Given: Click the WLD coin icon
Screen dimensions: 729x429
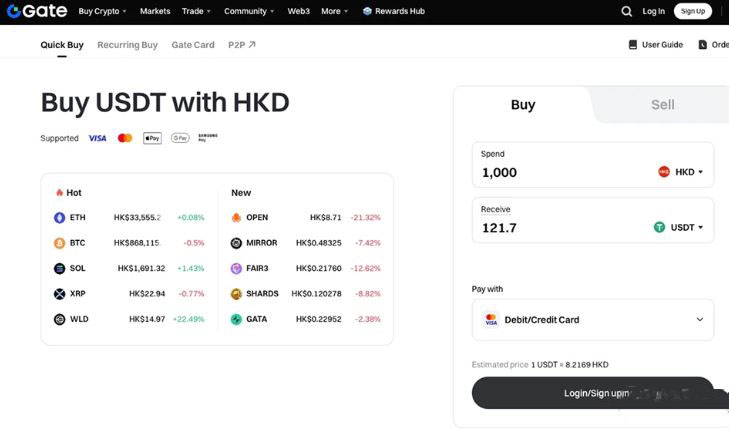Looking at the screenshot, I should pos(59,319).
